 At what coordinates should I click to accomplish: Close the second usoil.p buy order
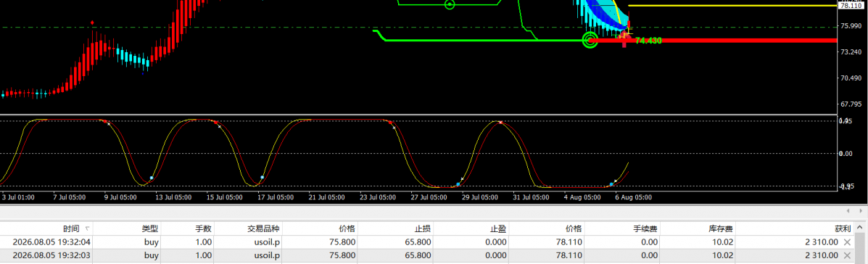click(x=847, y=255)
